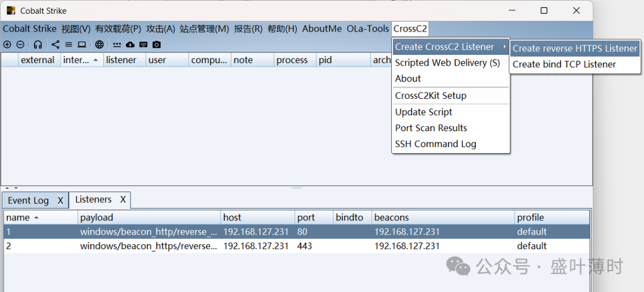Open the OLa-Tools menu
Viewport: 644px width, 292px height.
pos(367,29)
